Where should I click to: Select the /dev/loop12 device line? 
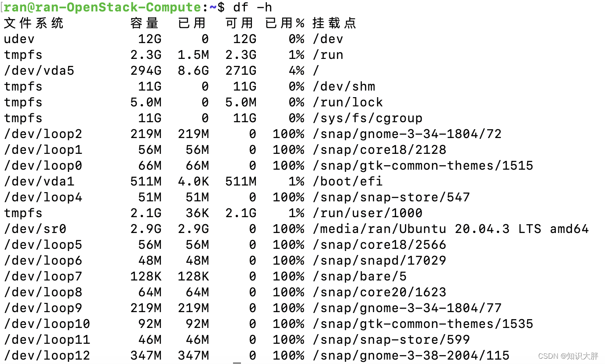[x=43, y=355]
